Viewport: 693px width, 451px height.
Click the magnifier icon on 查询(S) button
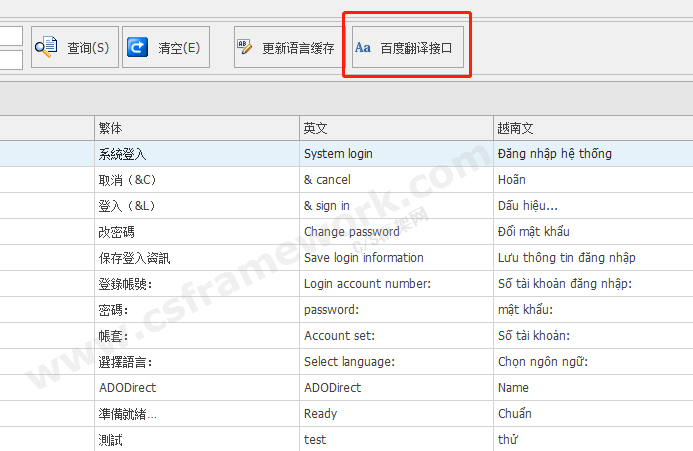click(x=47, y=47)
